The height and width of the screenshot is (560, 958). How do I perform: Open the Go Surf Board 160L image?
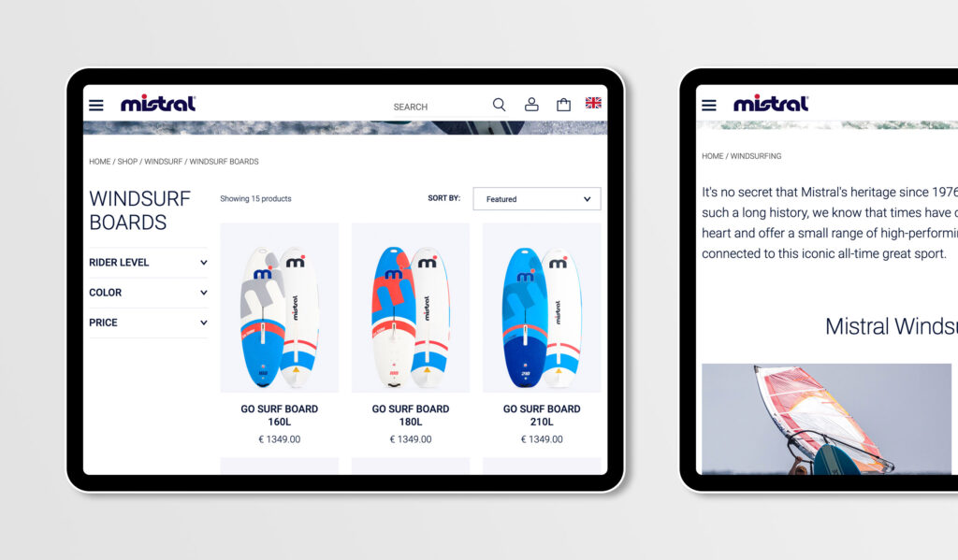pyautogui.click(x=279, y=308)
